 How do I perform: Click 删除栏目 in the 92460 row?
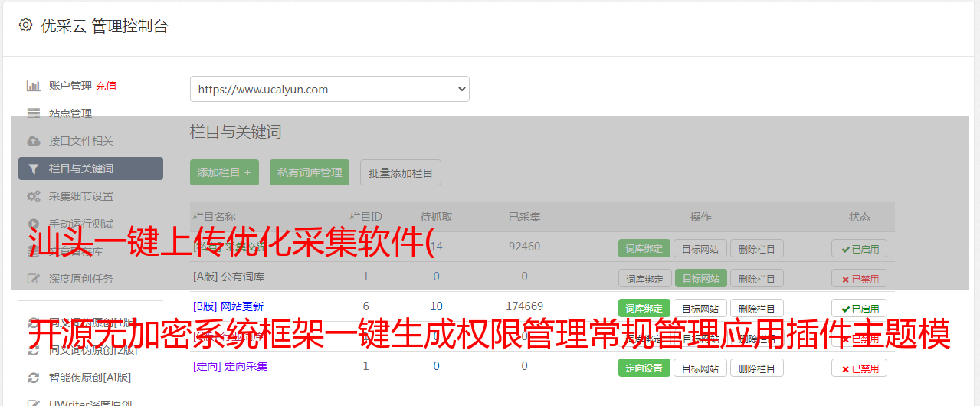pos(756,248)
